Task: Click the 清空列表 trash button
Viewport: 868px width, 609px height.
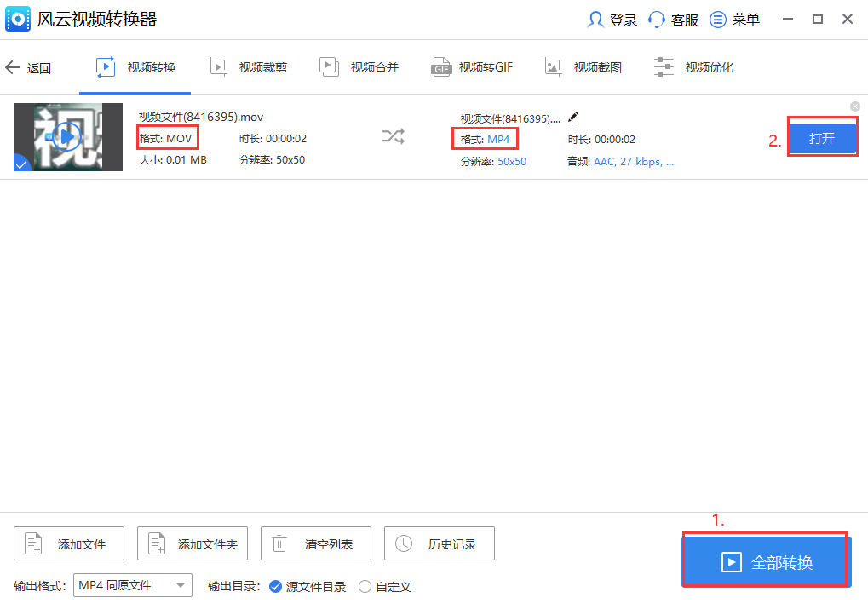Action: point(315,543)
